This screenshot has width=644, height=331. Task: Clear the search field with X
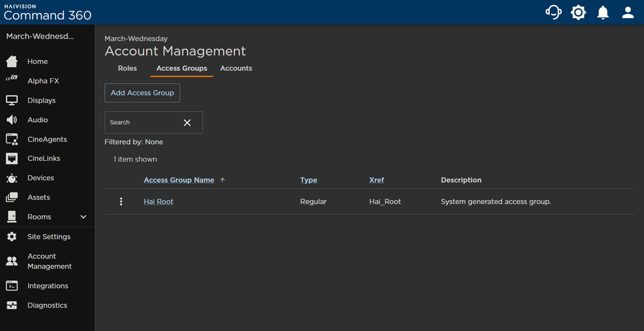click(187, 123)
